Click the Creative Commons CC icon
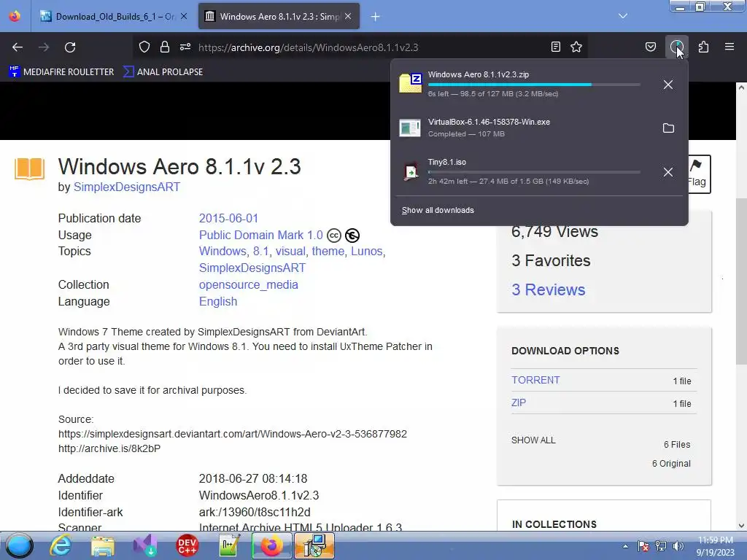 (x=334, y=236)
